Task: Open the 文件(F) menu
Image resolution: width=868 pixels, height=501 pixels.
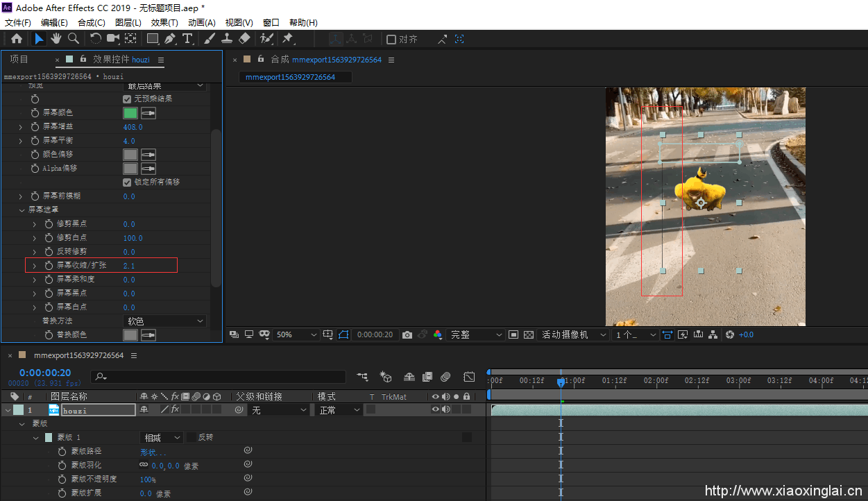Action: (18, 23)
